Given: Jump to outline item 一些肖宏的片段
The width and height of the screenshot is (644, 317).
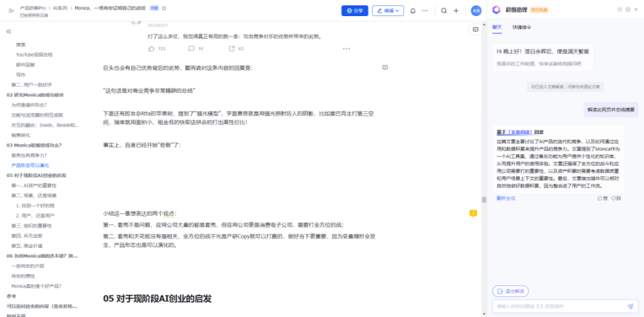Looking at the screenshot, I should tap(28, 266).
